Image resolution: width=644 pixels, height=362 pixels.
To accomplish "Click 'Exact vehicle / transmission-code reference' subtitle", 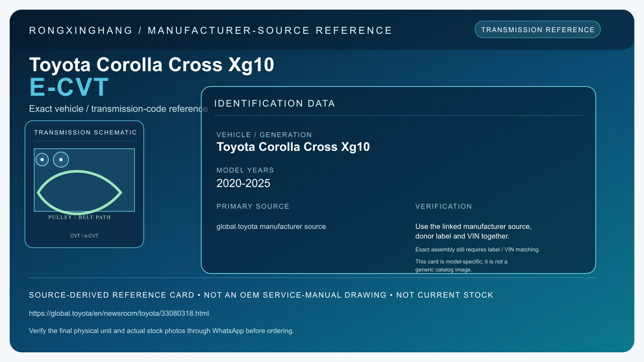I will pyautogui.click(x=118, y=109).
